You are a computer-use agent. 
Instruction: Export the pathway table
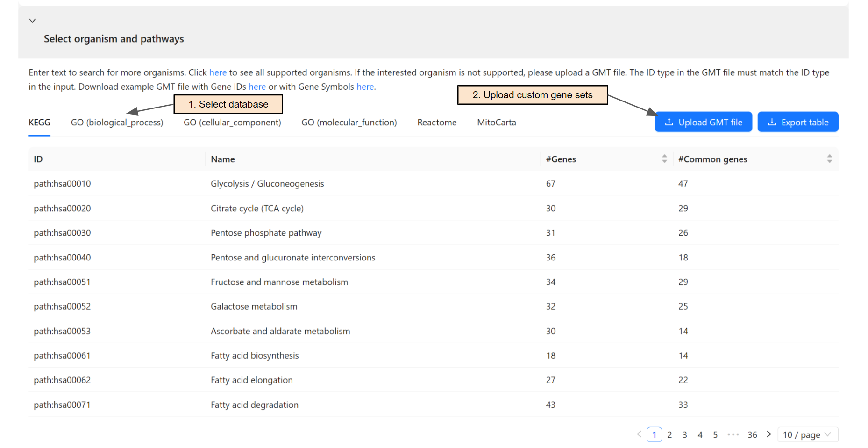pos(797,122)
